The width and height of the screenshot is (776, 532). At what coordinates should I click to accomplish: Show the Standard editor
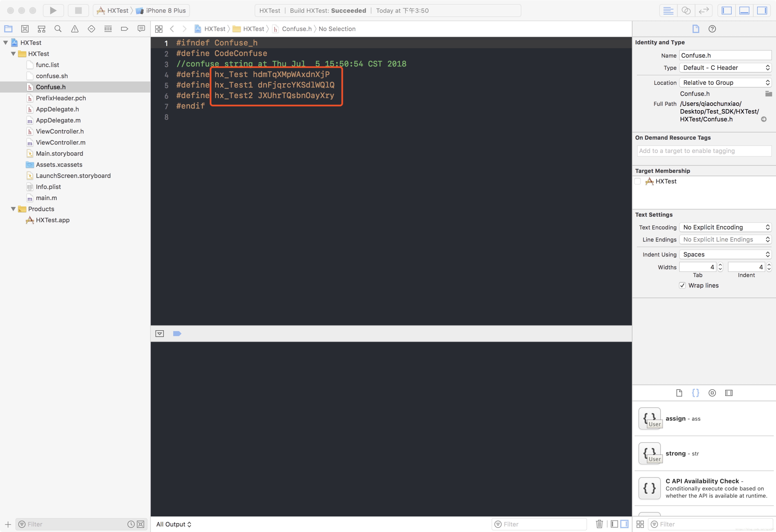pyautogui.click(x=668, y=10)
